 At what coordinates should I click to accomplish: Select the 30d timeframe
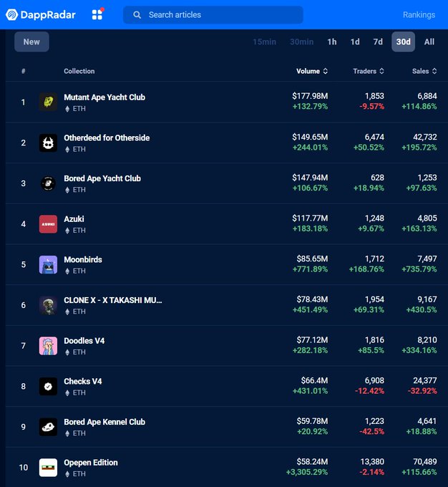tap(404, 42)
